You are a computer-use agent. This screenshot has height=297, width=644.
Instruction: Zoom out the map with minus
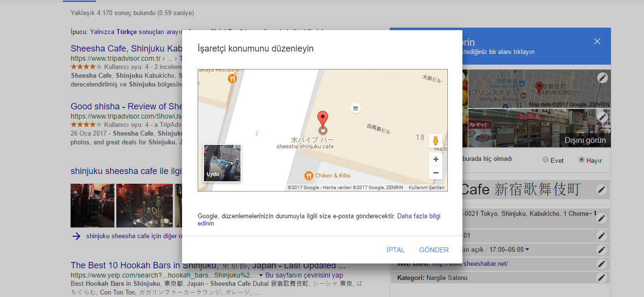coord(436,173)
